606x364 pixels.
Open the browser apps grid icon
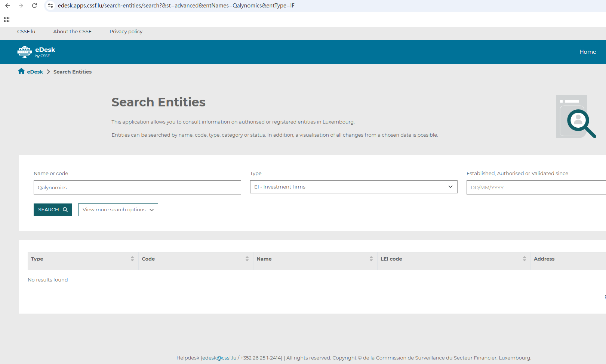click(x=7, y=19)
